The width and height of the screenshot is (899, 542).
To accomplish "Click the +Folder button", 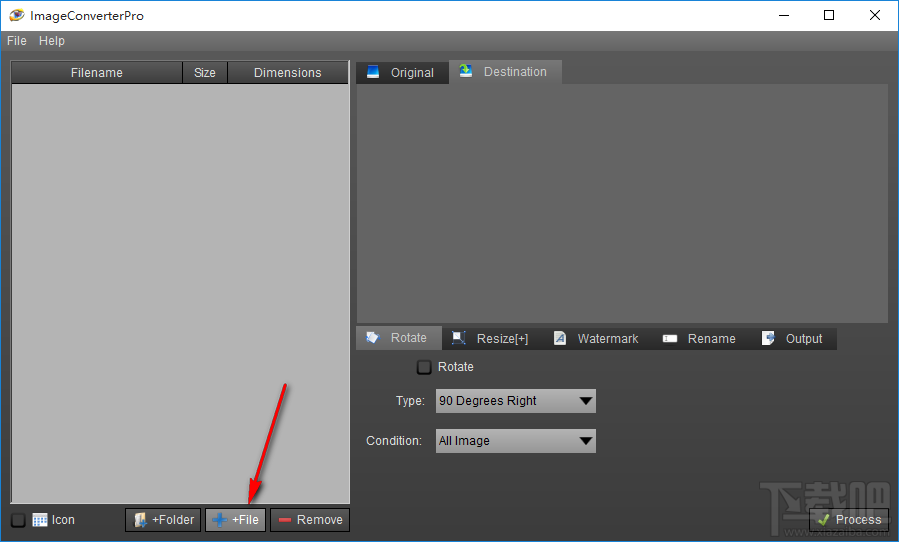I will [x=163, y=520].
